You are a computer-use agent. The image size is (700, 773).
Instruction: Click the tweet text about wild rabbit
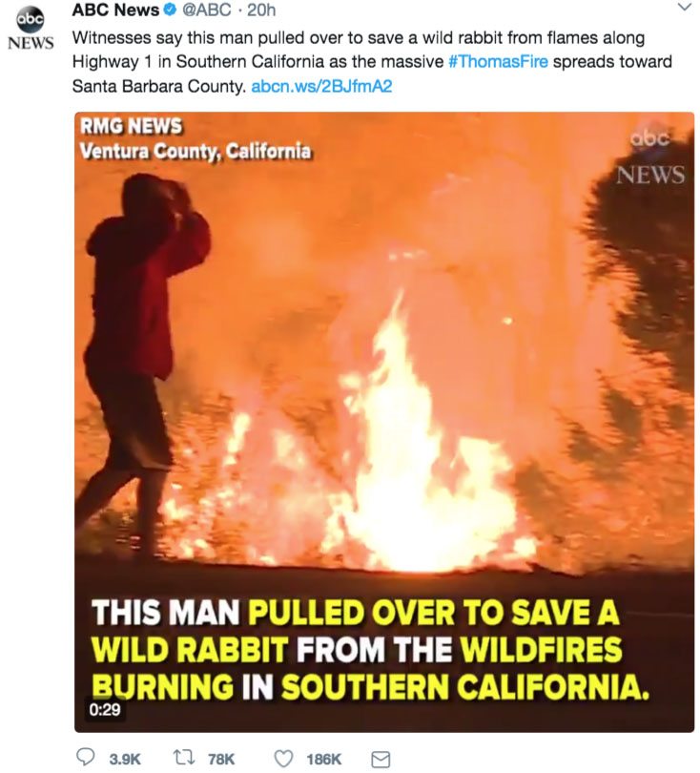point(372,62)
